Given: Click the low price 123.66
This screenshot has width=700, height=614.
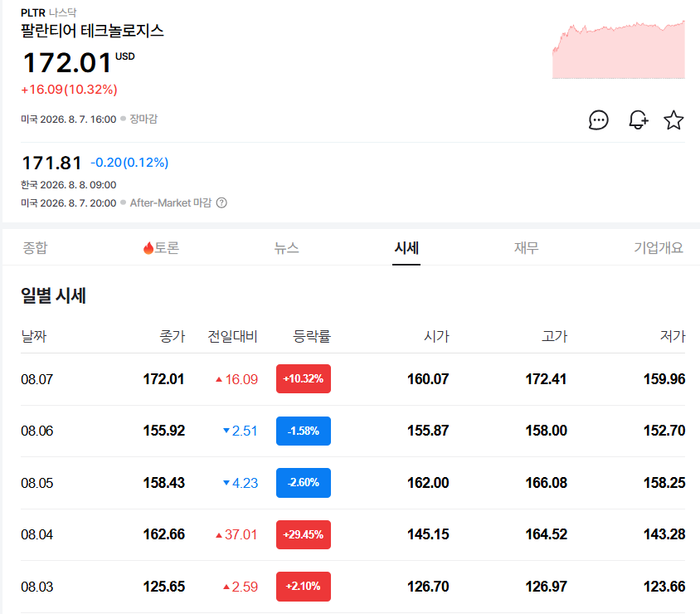Looking at the screenshot, I should click(x=664, y=587).
